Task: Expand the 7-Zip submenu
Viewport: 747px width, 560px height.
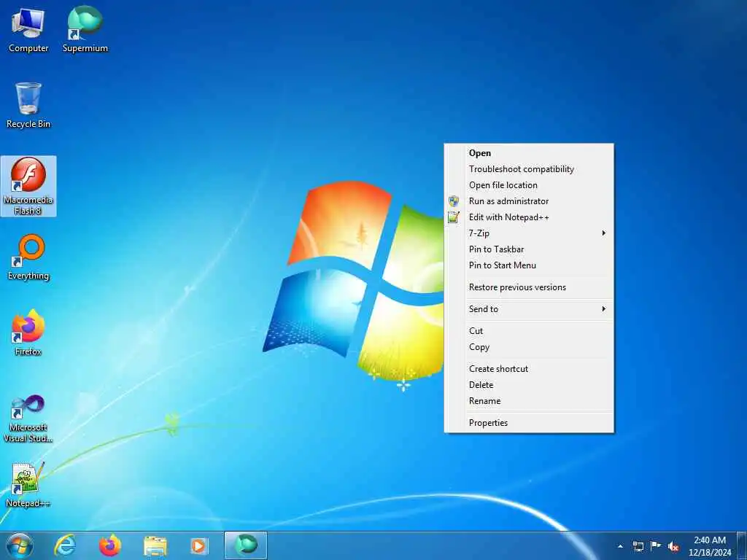Action: coord(529,233)
